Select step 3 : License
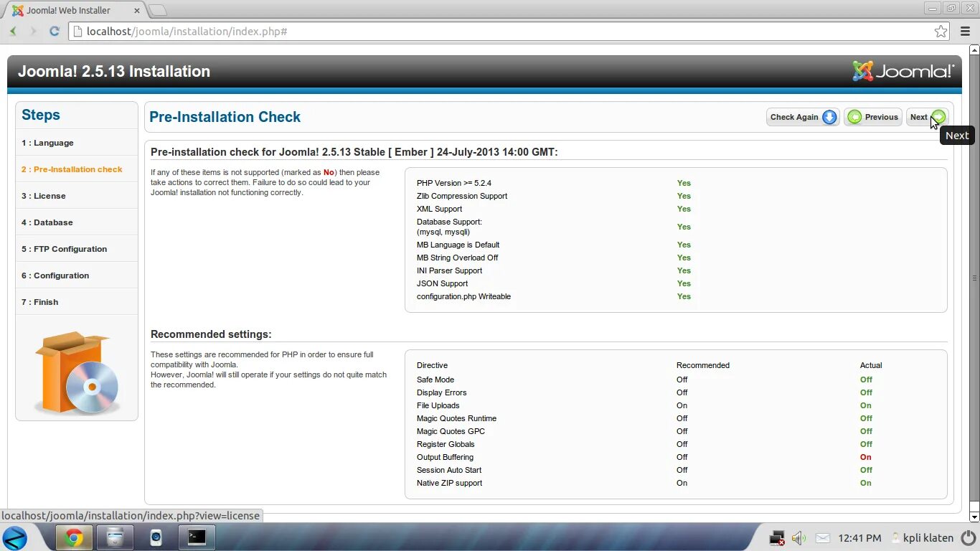The image size is (980, 551). point(77,196)
